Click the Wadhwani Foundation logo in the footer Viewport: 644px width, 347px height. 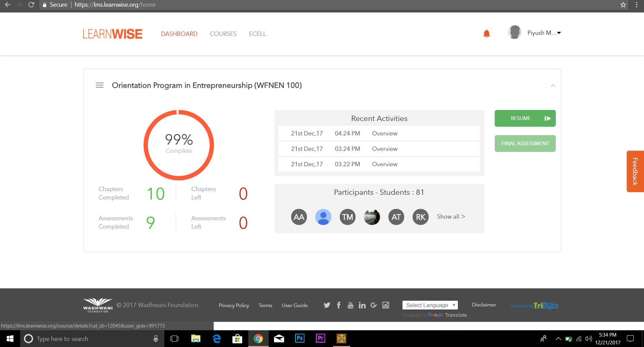click(x=98, y=305)
